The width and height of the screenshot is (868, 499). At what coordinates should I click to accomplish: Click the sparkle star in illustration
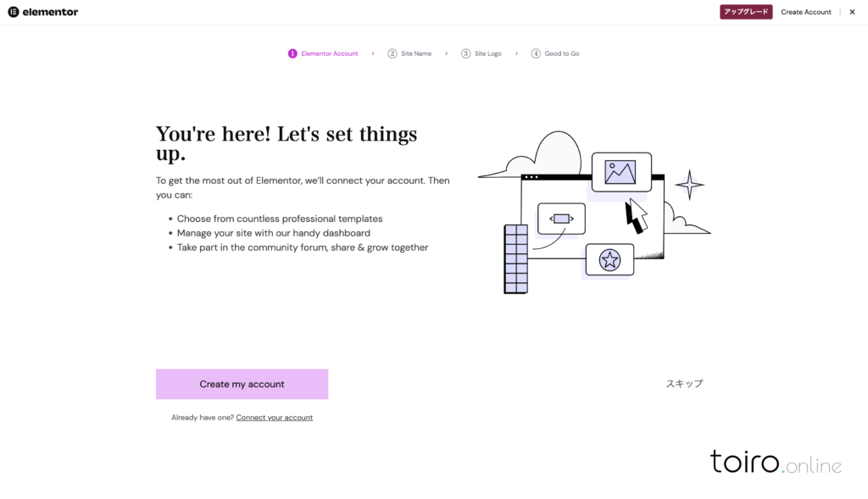point(689,185)
